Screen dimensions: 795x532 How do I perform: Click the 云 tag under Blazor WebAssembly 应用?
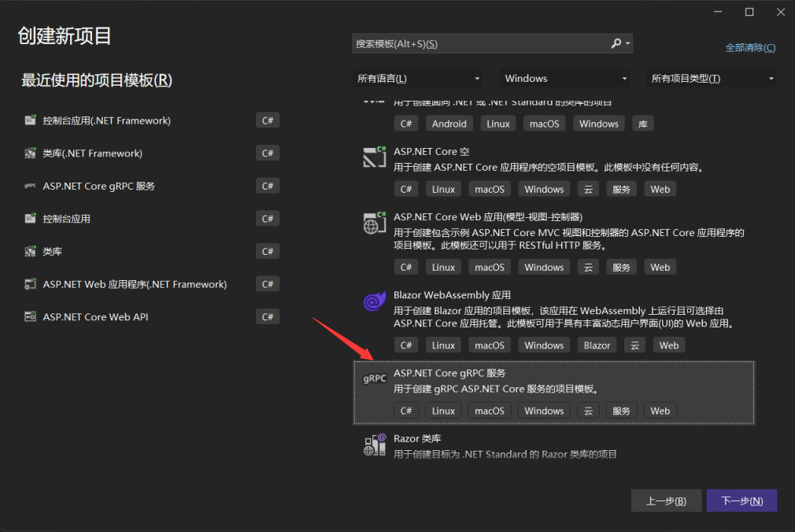pyautogui.click(x=634, y=345)
